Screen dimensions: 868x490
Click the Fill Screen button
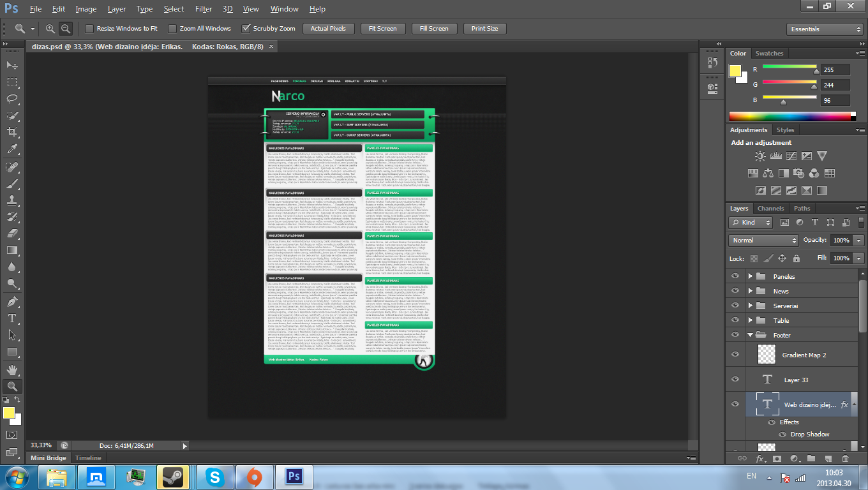tap(434, 29)
